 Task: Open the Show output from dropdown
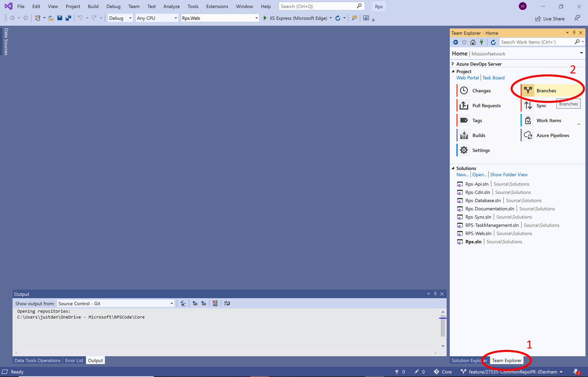click(116, 303)
